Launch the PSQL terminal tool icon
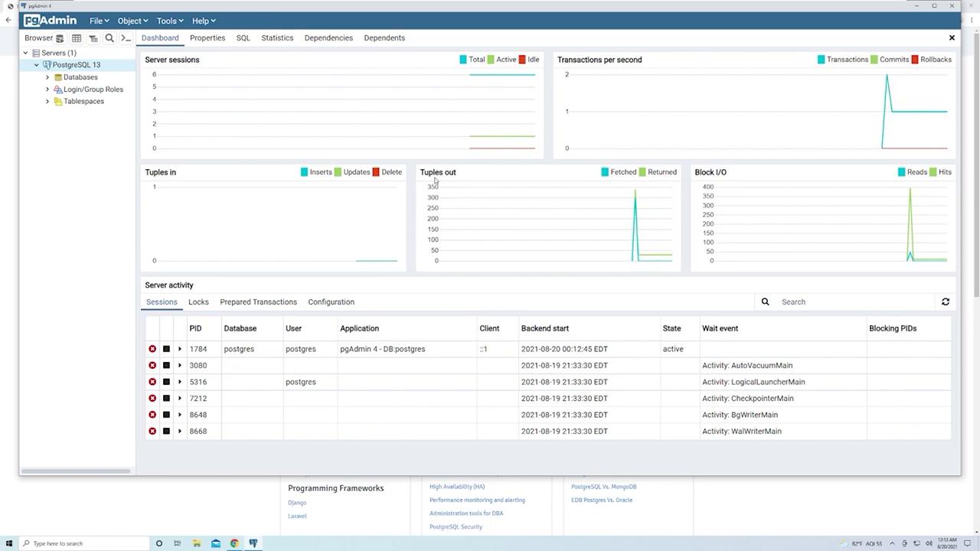This screenshot has height=551, width=980. [126, 38]
